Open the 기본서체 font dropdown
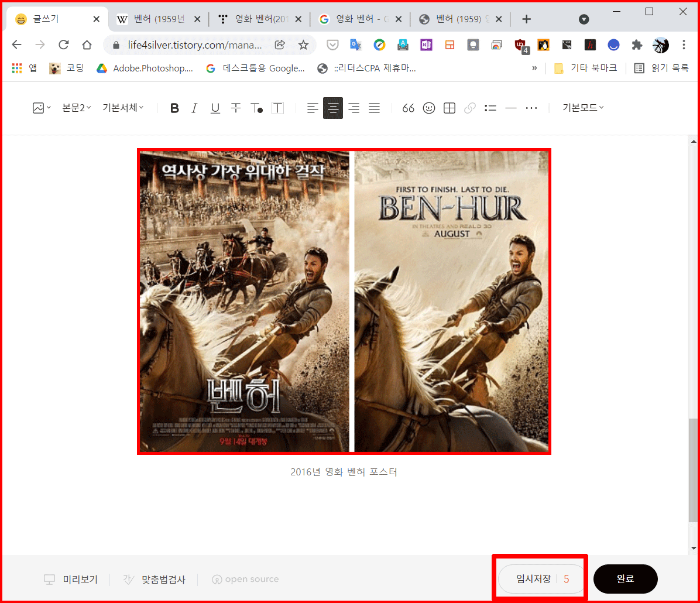The height and width of the screenshot is (603, 700). click(x=123, y=108)
